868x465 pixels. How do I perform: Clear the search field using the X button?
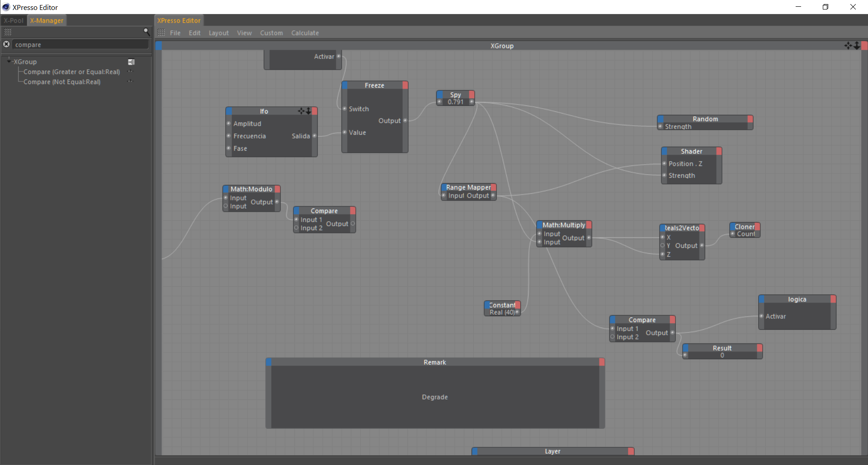pos(6,44)
